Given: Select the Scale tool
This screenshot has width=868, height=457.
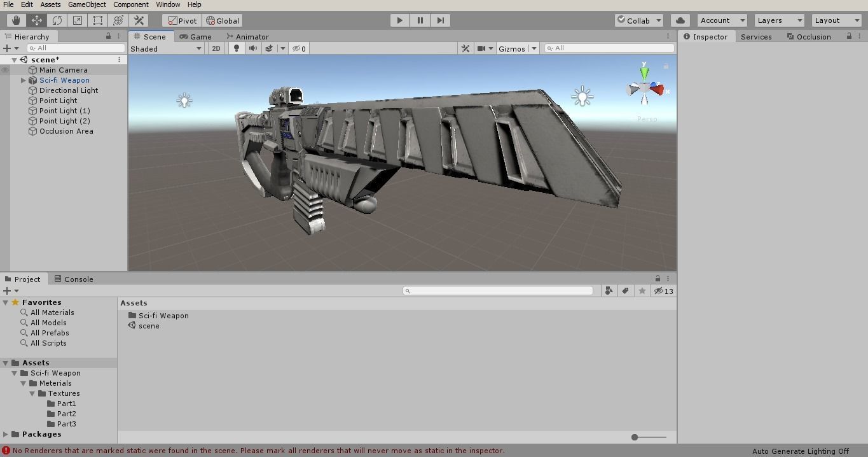Looking at the screenshot, I should coord(78,20).
